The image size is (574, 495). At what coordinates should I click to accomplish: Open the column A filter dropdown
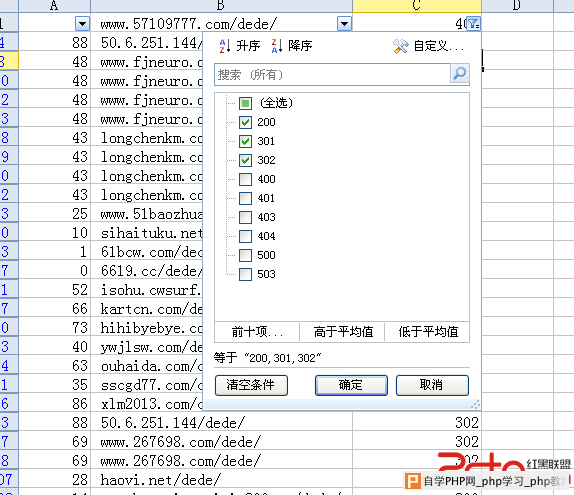click(82, 24)
